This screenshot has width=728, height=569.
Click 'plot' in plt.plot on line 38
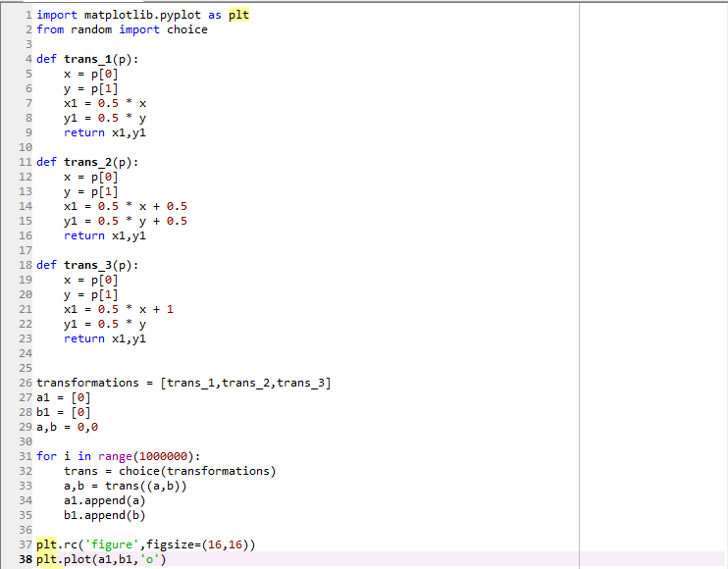[x=78, y=560]
